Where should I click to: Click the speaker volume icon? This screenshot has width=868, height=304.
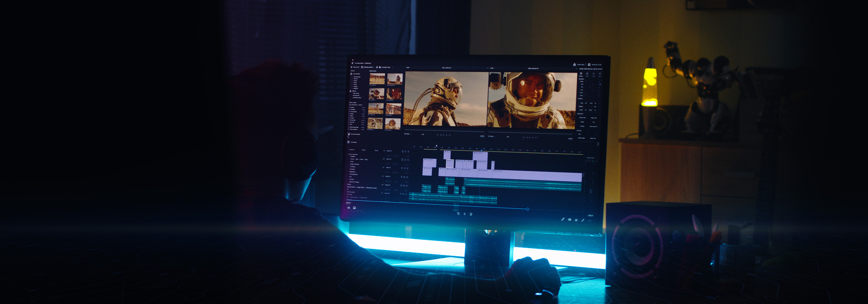tap(349, 208)
